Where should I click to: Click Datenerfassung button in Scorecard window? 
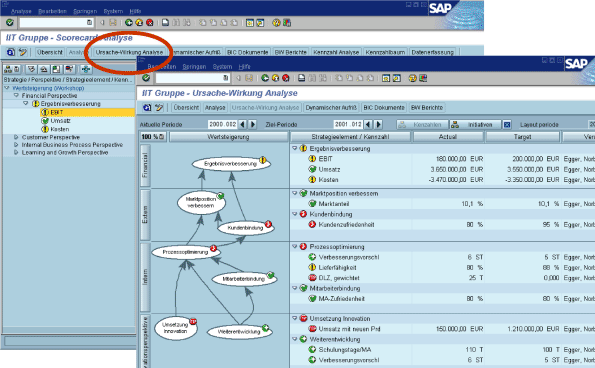(x=433, y=52)
